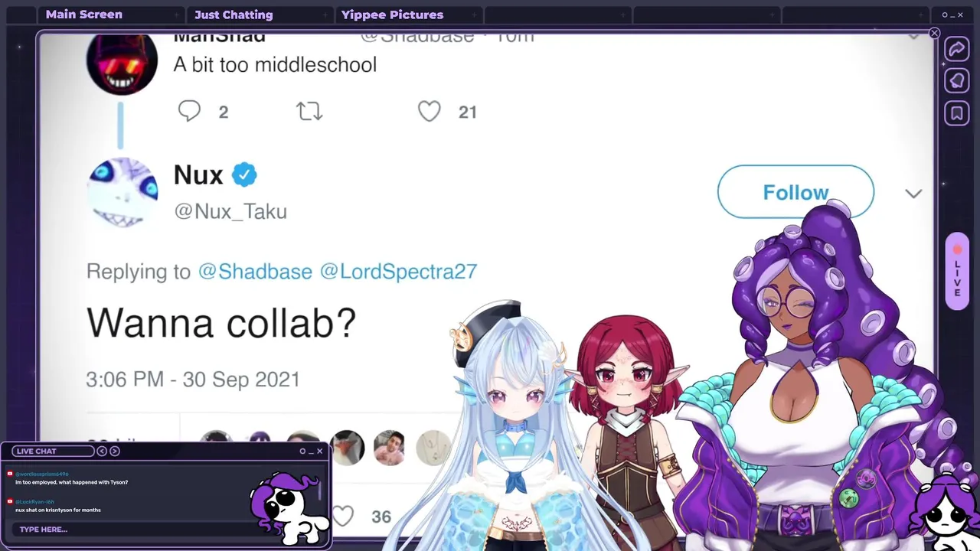
Task: Select the Main Screen tab
Action: 83,15
